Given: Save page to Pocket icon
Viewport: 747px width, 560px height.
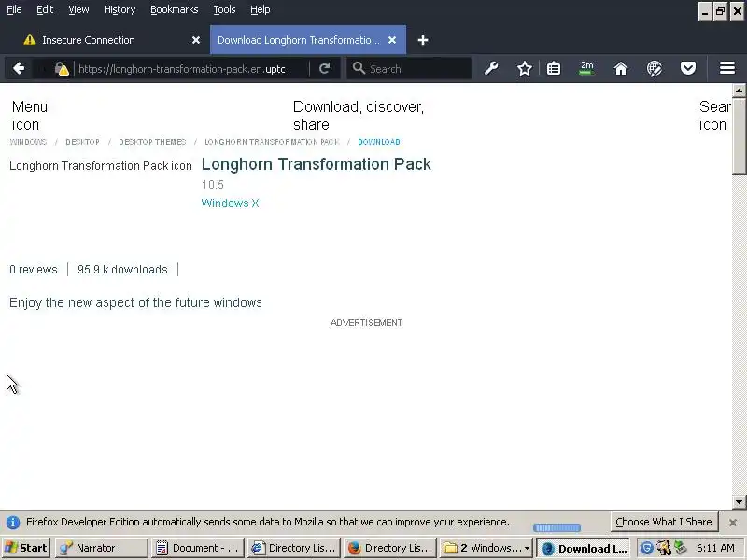Looking at the screenshot, I should [687, 68].
